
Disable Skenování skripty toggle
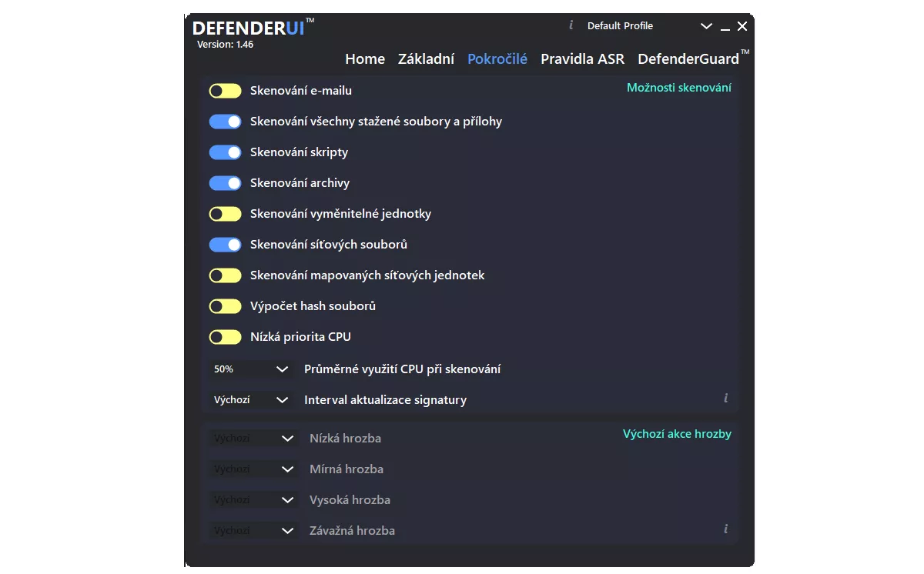pyautogui.click(x=226, y=152)
